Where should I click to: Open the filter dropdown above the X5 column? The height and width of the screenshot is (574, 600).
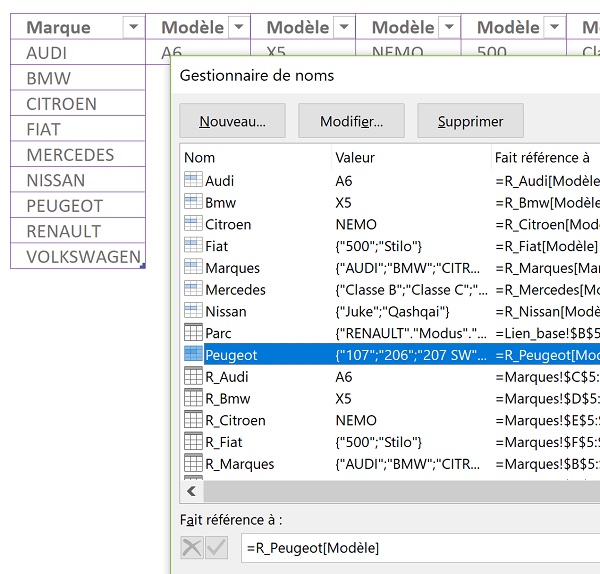pyautogui.click(x=344, y=27)
